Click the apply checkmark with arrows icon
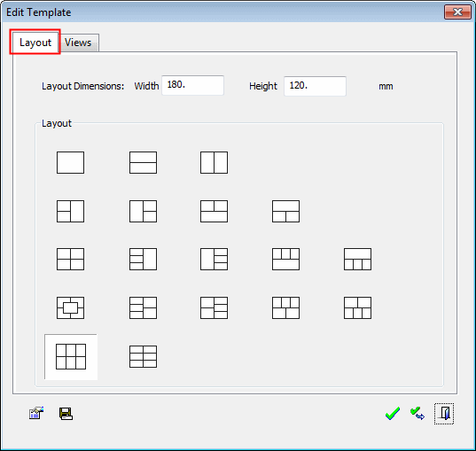The height and width of the screenshot is (451, 476). click(417, 414)
